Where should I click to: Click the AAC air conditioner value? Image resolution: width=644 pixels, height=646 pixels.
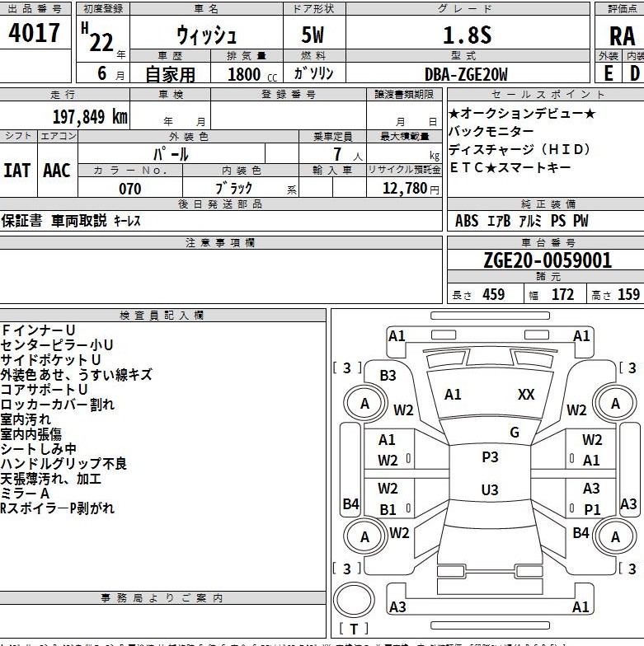57,170
